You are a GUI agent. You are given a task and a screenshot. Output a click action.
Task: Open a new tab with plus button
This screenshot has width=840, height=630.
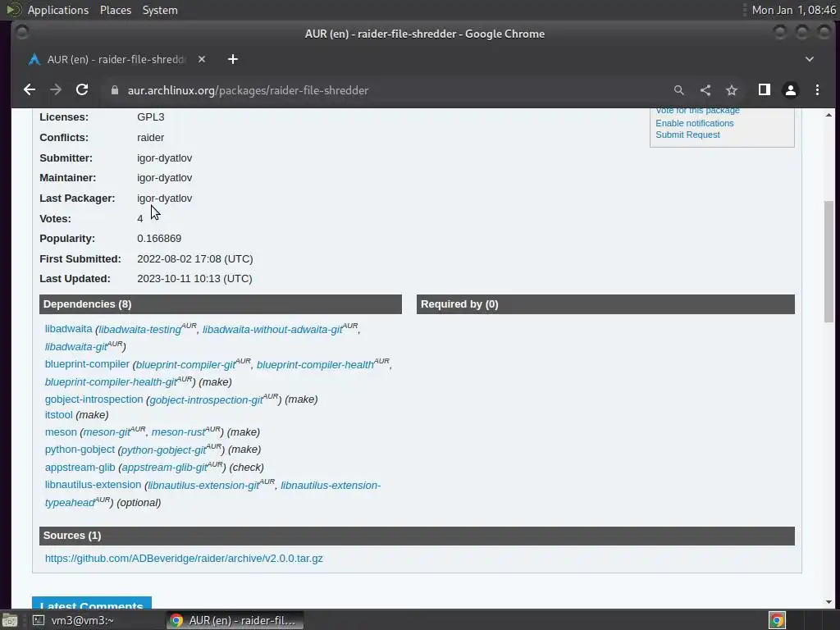click(x=232, y=59)
